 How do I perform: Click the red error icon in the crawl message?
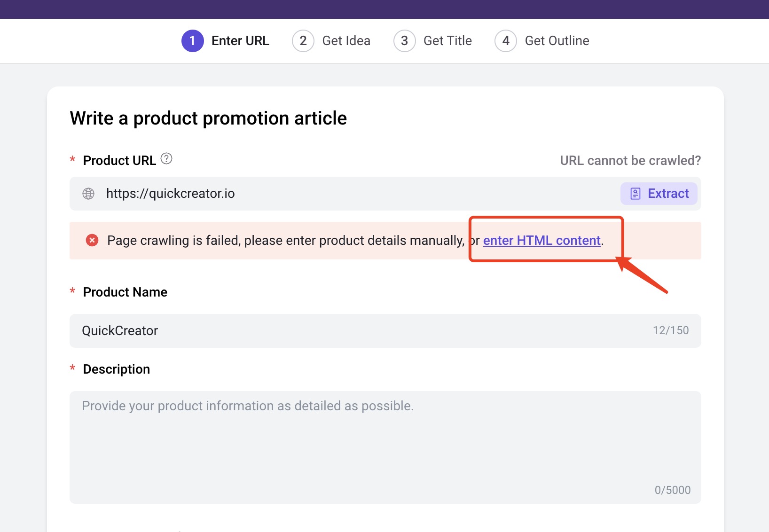pyautogui.click(x=92, y=240)
